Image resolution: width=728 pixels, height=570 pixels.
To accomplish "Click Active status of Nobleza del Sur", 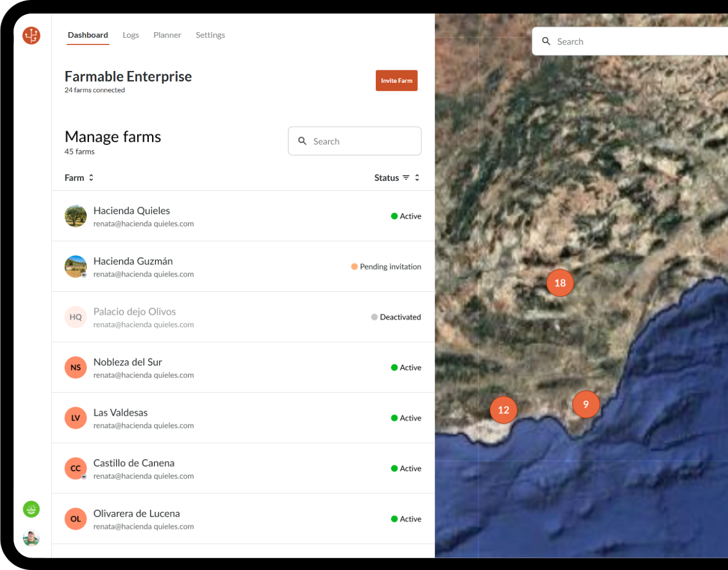I will point(406,367).
